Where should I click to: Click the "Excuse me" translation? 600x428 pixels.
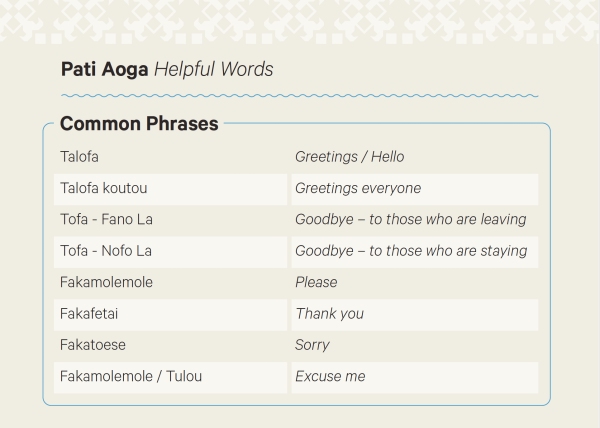pos(330,377)
